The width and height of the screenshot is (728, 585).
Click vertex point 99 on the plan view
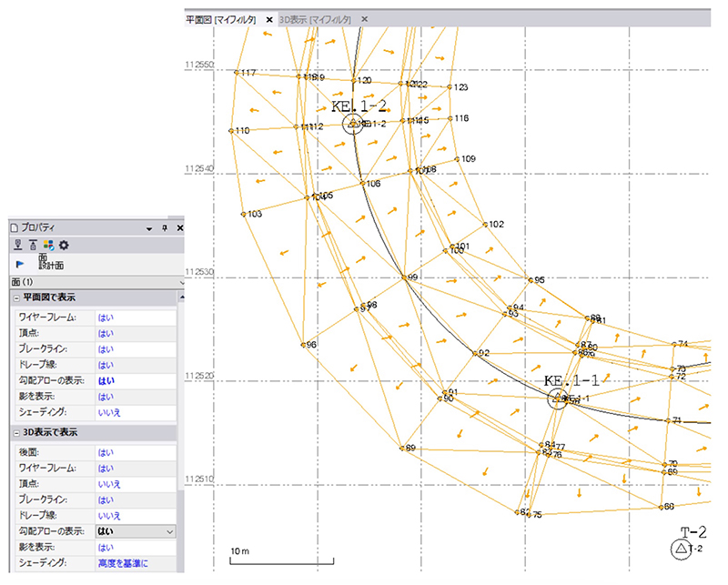404,277
